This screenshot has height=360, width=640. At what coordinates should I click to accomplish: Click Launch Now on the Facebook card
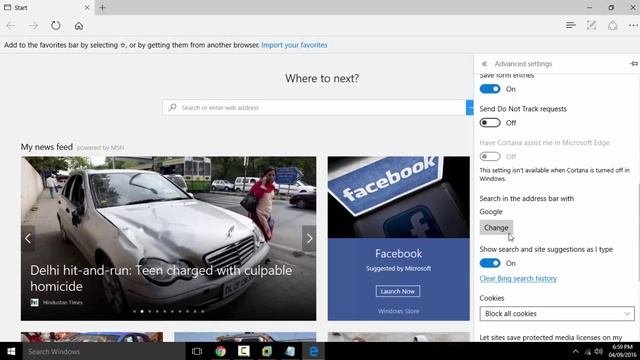tap(398, 291)
